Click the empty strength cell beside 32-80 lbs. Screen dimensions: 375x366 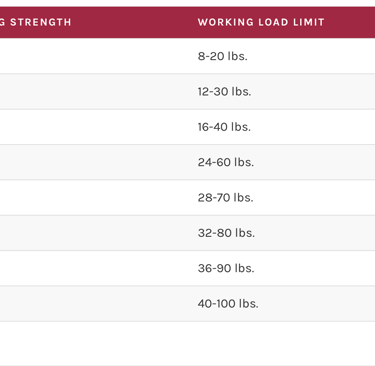[x=93, y=233]
